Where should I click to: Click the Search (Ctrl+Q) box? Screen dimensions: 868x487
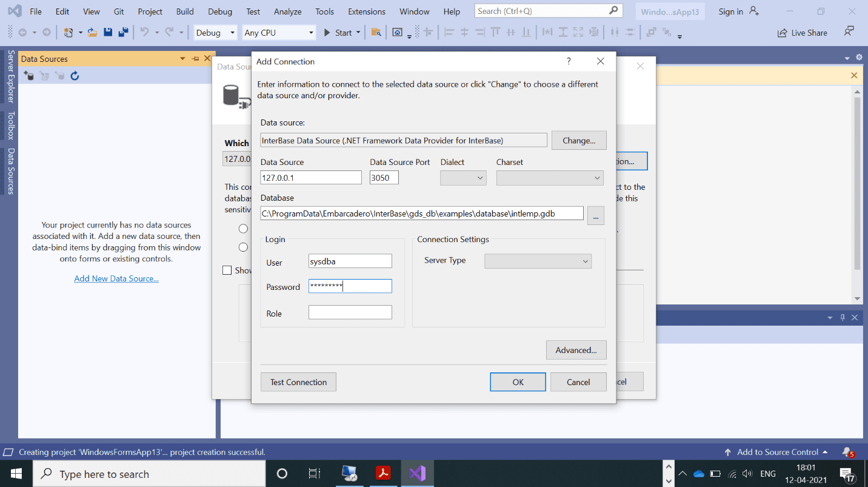coord(548,11)
